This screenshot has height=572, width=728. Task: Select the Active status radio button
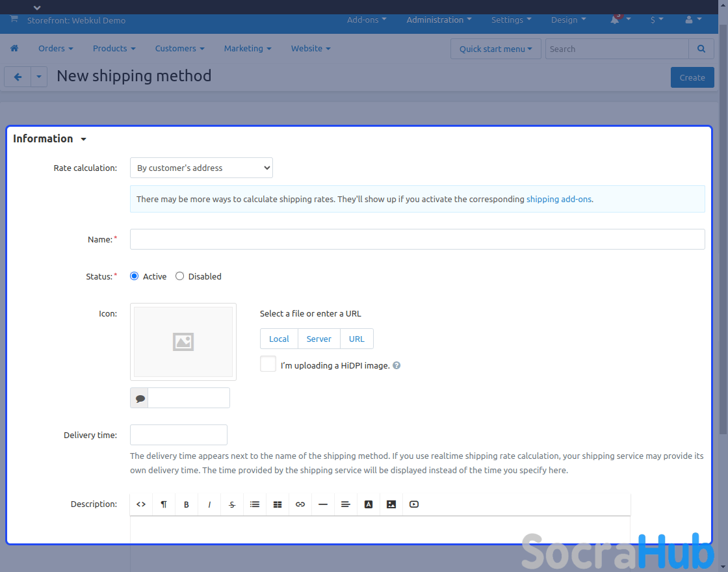[135, 276]
